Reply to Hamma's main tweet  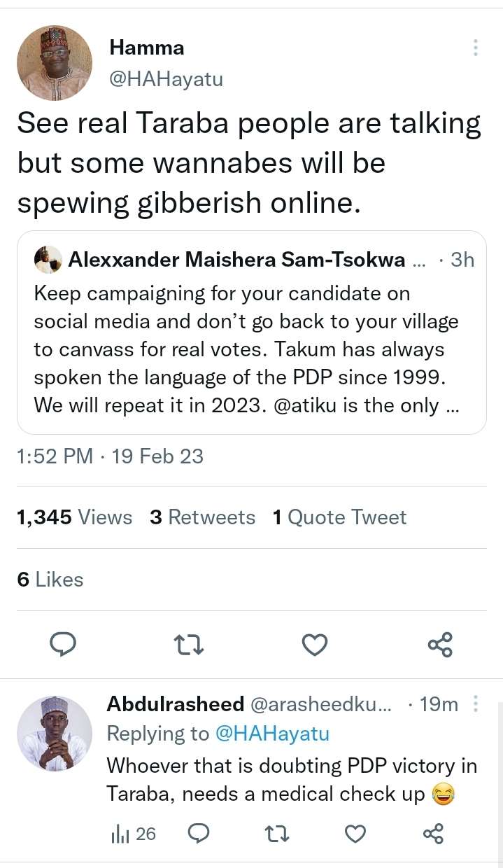click(x=64, y=644)
